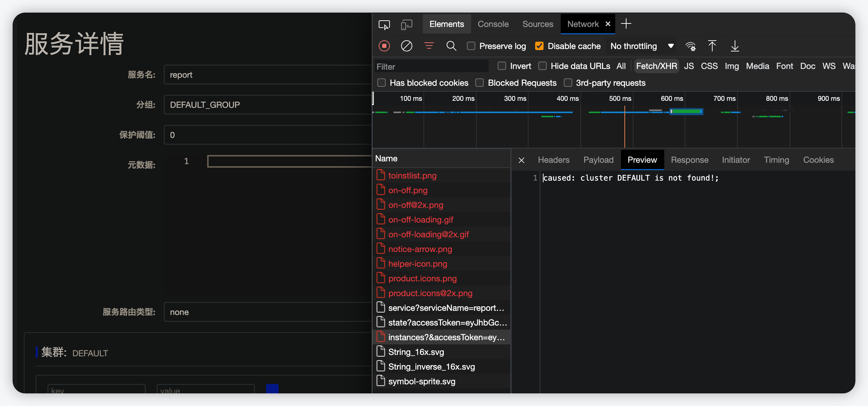Image resolution: width=868 pixels, height=406 pixels.
Task: Select the toinstlist.png request
Action: (x=441, y=175)
